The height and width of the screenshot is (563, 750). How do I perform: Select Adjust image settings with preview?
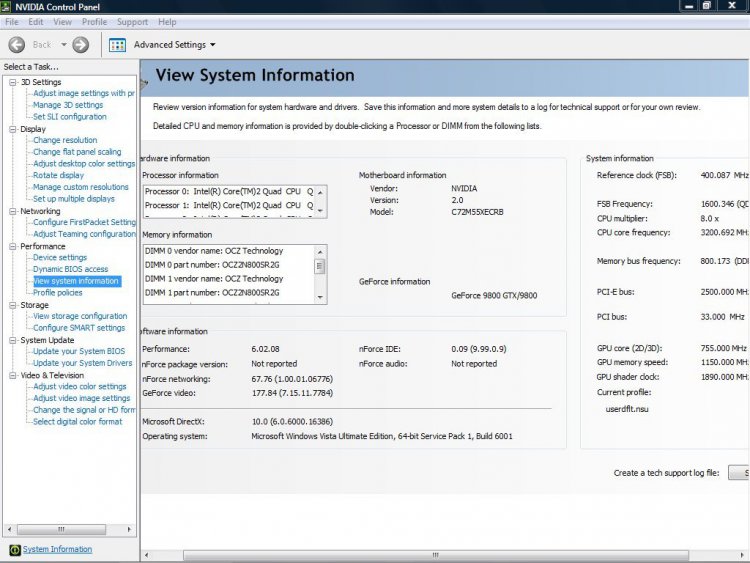[84, 93]
